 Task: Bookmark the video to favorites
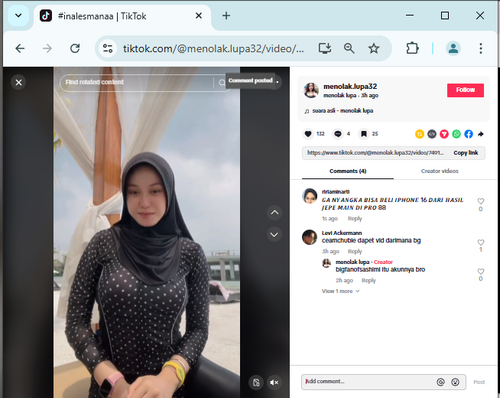point(364,134)
